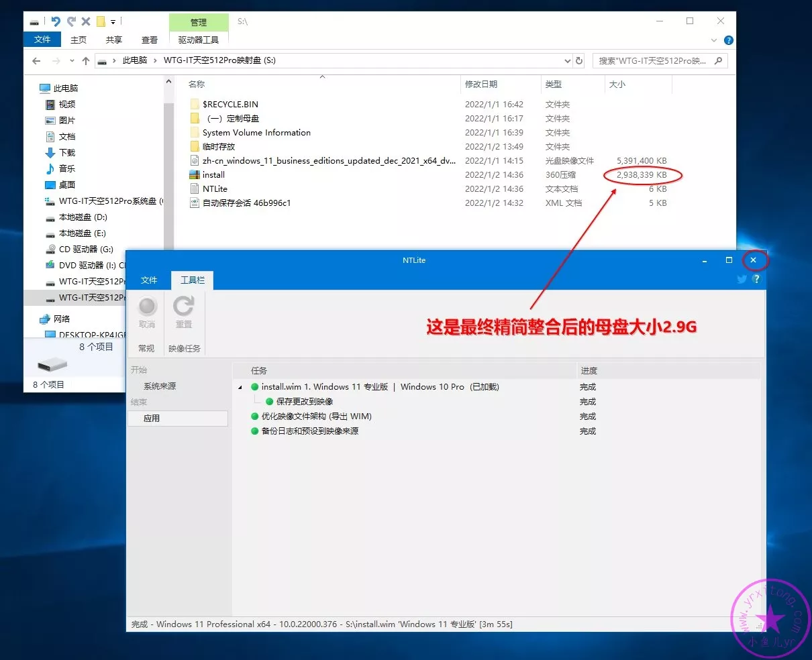Image resolution: width=812 pixels, height=660 pixels.
Task: Click the new folder icon in title bar
Action: [101, 21]
